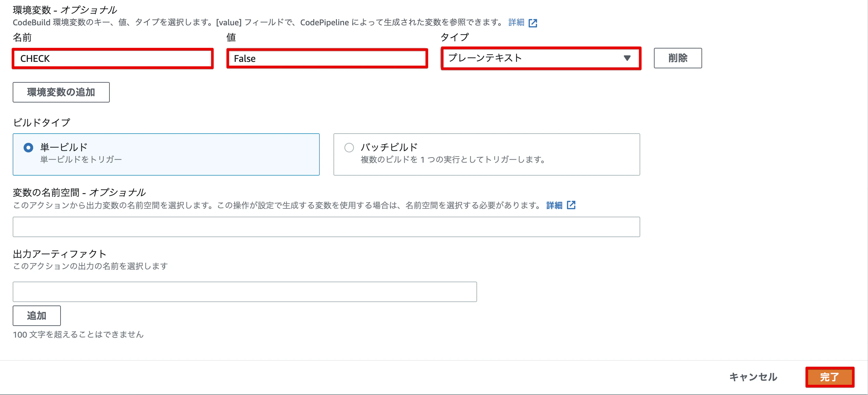Click the orange 完了 button

click(x=830, y=377)
